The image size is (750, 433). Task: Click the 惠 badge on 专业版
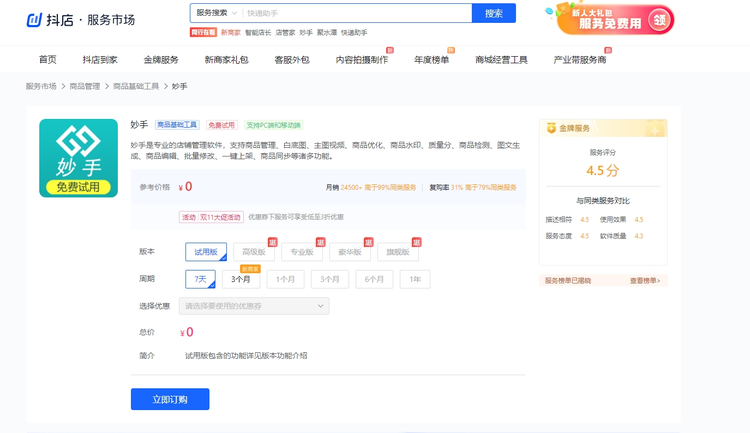point(320,242)
